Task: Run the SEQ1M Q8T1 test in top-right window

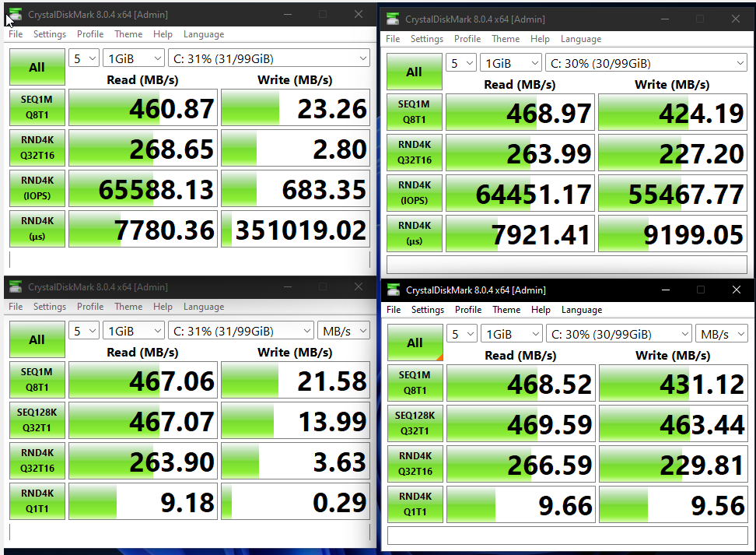Action: [x=414, y=112]
